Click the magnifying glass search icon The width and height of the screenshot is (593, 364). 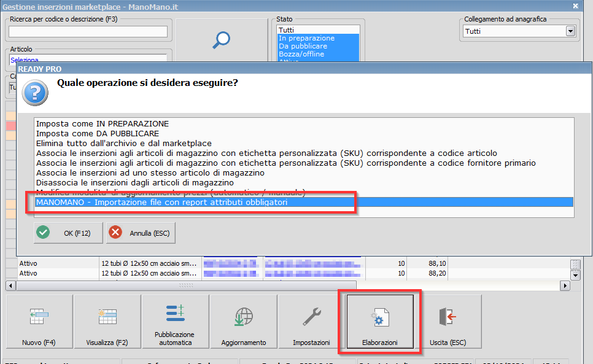click(x=221, y=40)
